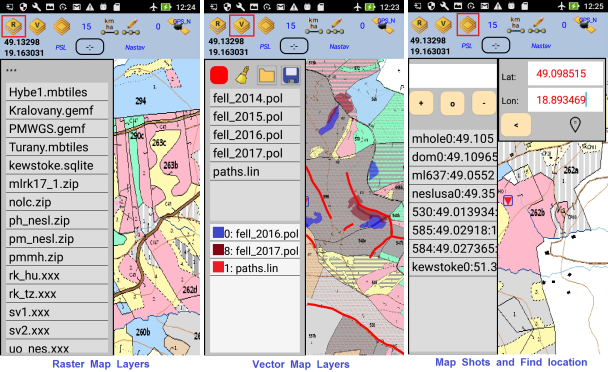Select fell_2014.pol vector file

point(255,98)
